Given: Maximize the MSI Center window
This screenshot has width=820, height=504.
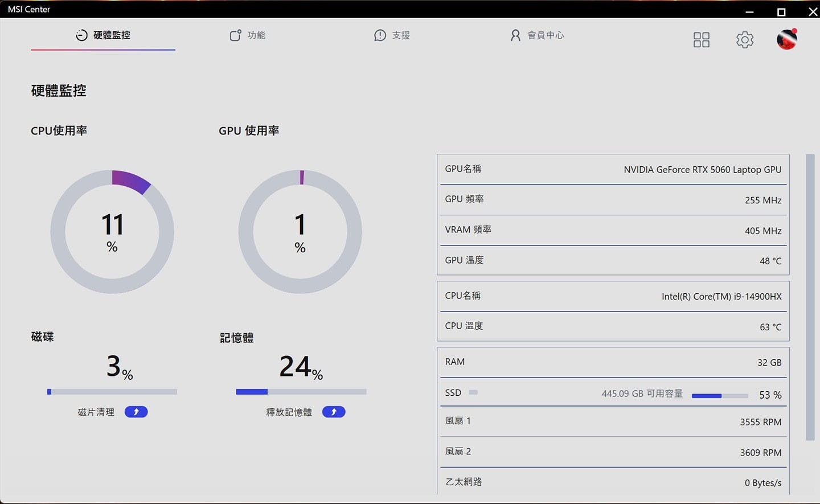Looking at the screenshot, I should click(781, 11).
